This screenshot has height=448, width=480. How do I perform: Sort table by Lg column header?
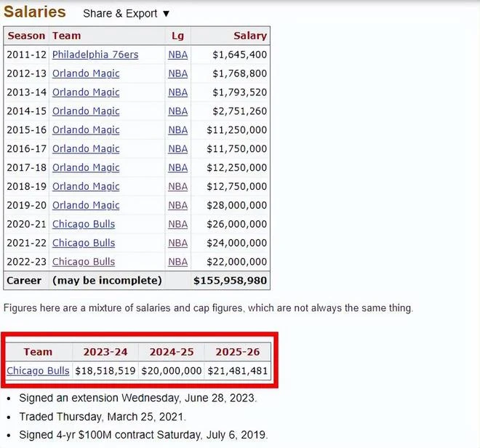177,36
